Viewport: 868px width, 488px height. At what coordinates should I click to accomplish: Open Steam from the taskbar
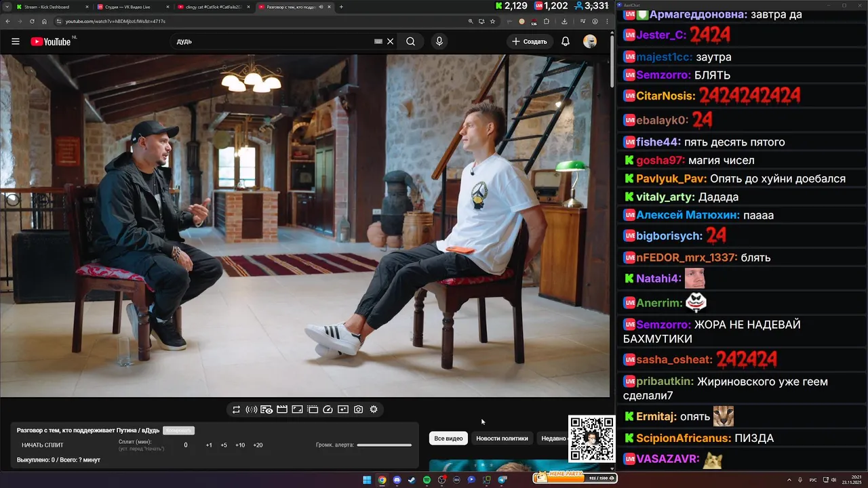tap(412, 480)
